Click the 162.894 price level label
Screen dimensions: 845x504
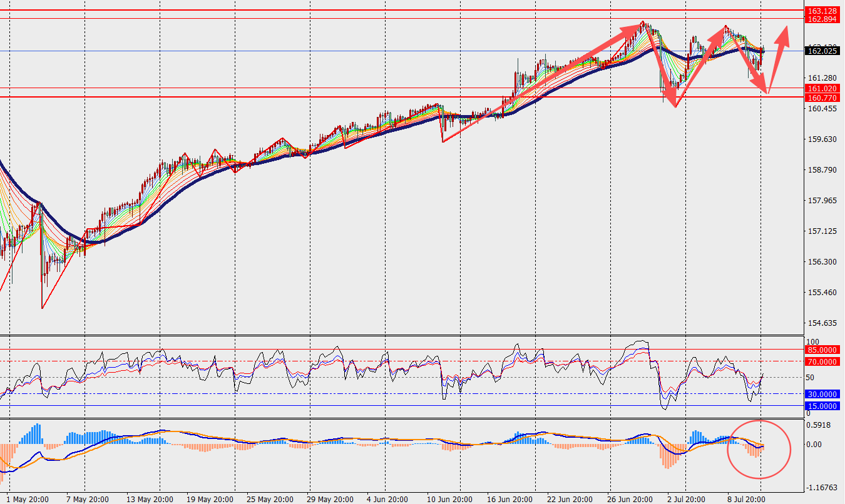(822, 19)
